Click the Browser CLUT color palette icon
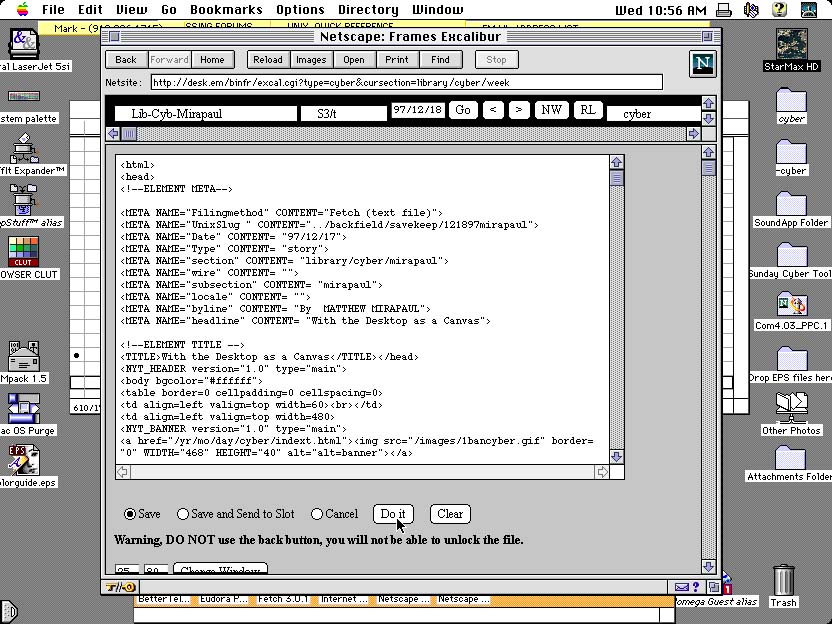Image resolution: width=832 pixels, height=624 pixels. coord(23,251)
